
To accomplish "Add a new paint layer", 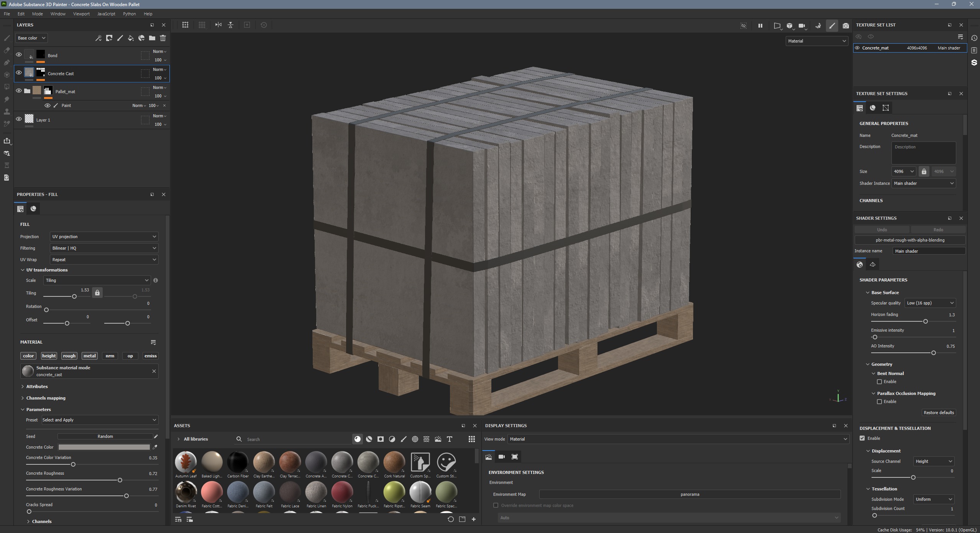I will point(120,38).
